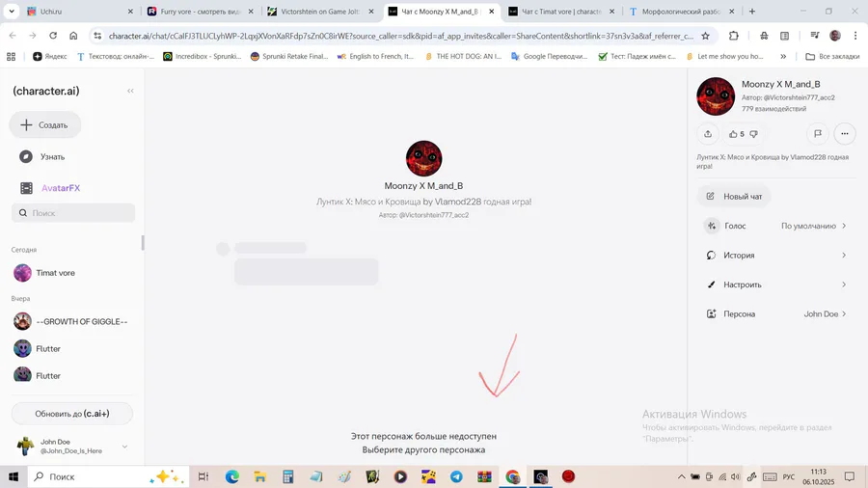Click the character.ai URL address bar
This screenshot has width=868, height=488.
click(401, 36)
